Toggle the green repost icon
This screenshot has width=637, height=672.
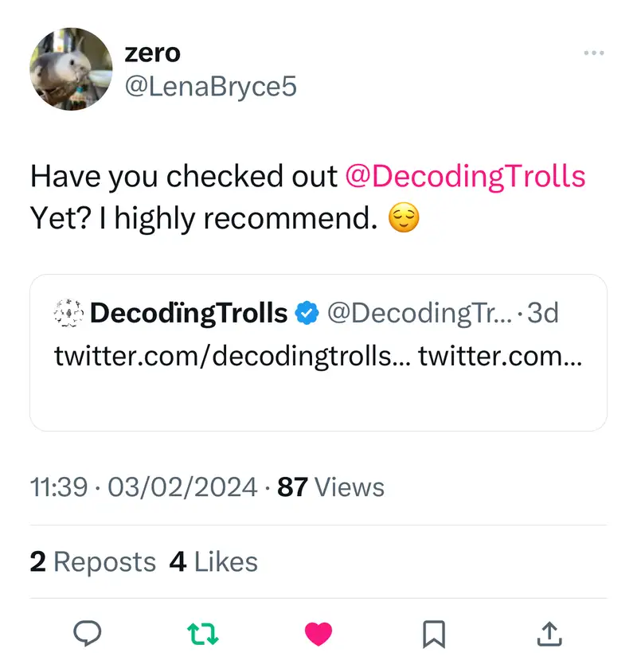point(202,634)
